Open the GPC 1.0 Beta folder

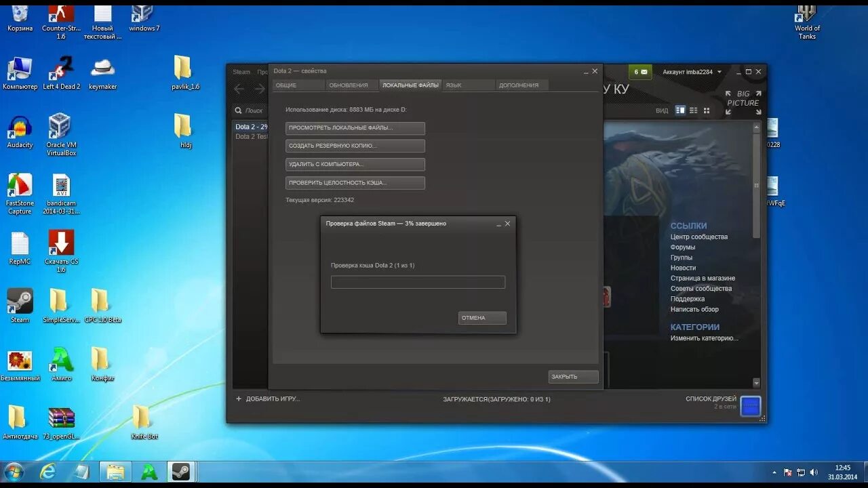102,306
